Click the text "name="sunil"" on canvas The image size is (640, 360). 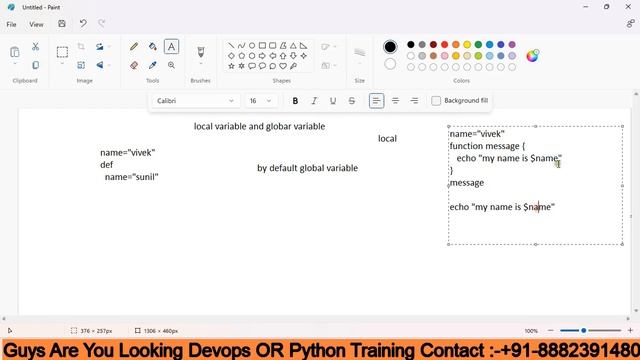131,177
